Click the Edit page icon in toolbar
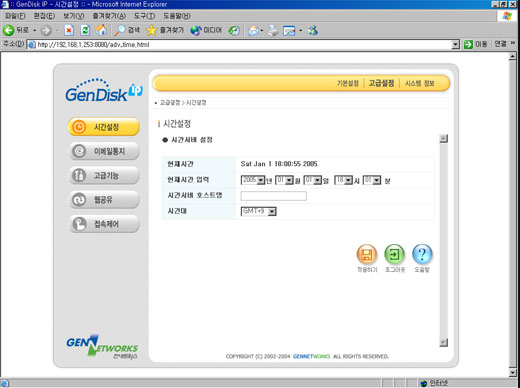This screenshot has height=388, width=520. [x=289, y=31]
